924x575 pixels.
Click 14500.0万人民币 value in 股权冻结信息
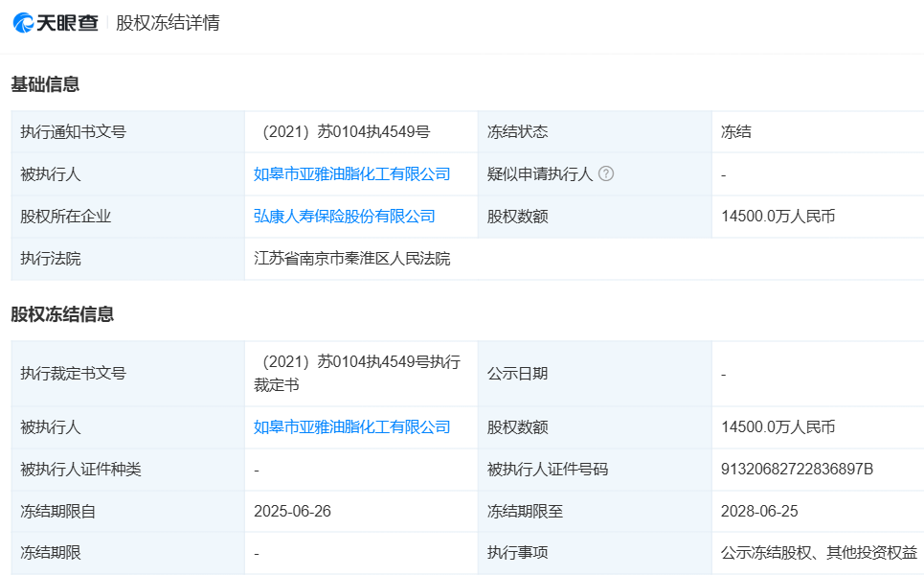click(x=778, y=427)
